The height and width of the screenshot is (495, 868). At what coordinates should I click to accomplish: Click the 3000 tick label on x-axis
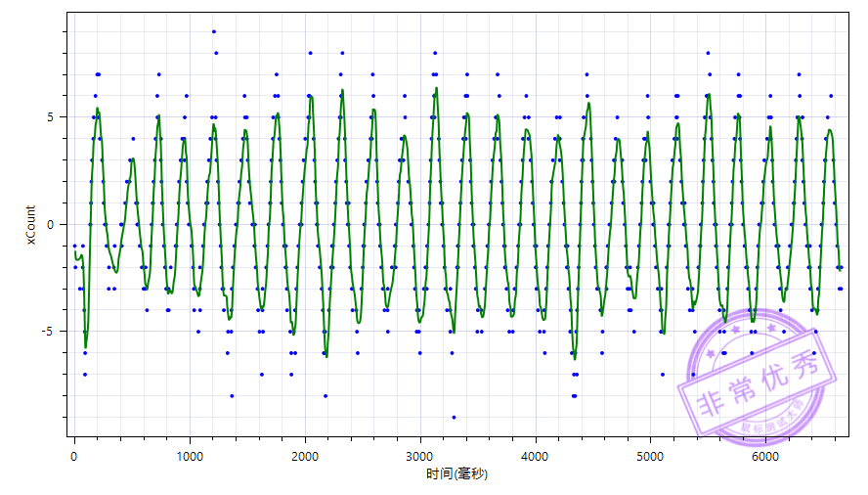click(420, 457)
